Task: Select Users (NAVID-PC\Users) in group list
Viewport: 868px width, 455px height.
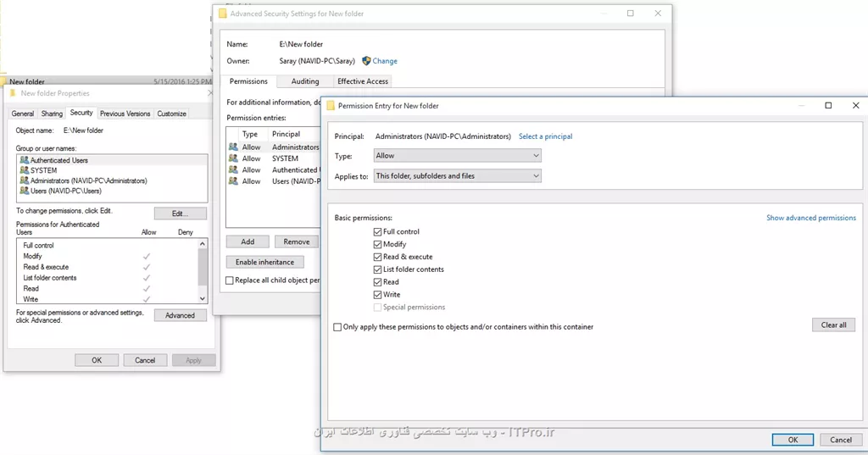Action: [113, 191]
